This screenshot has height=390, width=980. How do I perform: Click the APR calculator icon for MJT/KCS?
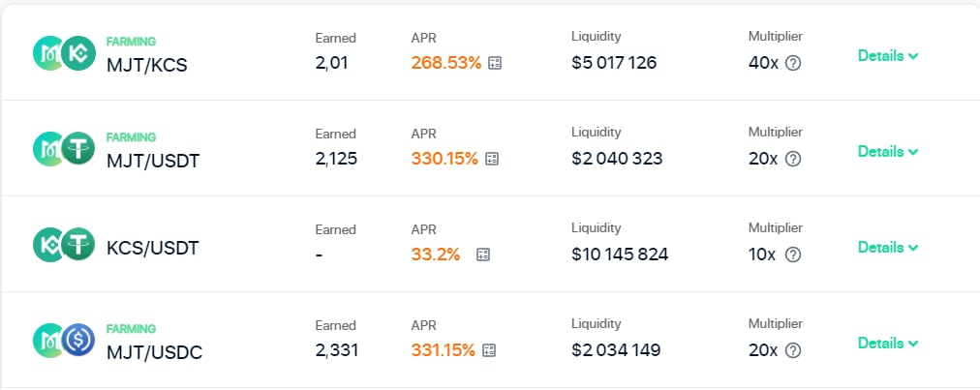tap(495, 63)
